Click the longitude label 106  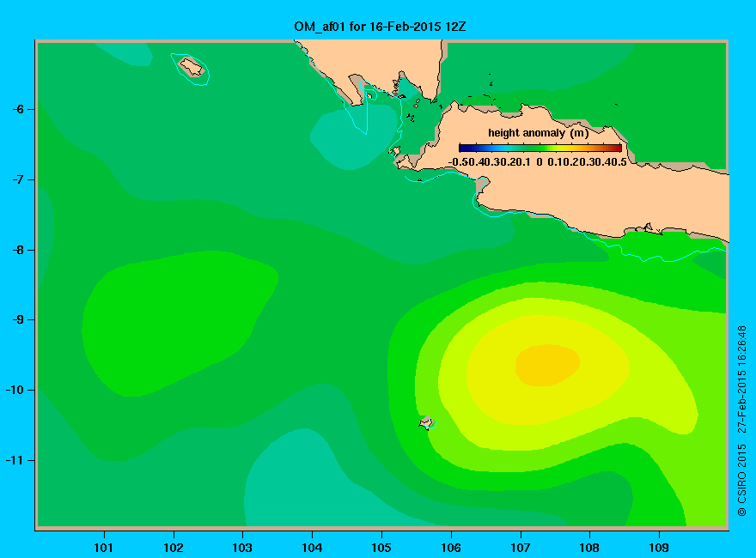pos(451,548)
